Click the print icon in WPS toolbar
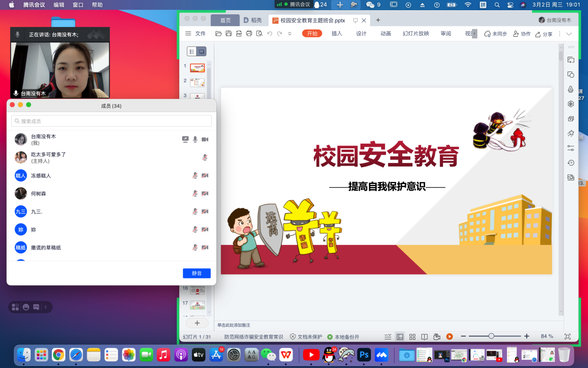 point(249,34)
